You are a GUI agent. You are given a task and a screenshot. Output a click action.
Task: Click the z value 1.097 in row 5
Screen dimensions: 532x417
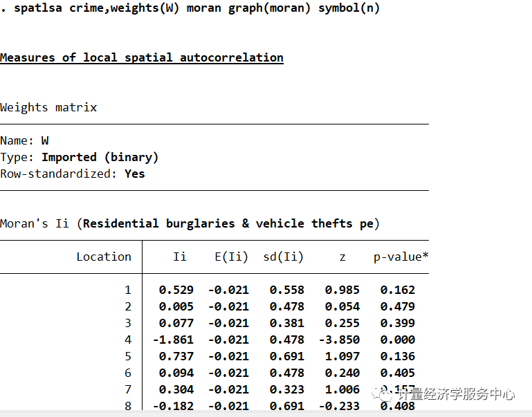(342, 356)
